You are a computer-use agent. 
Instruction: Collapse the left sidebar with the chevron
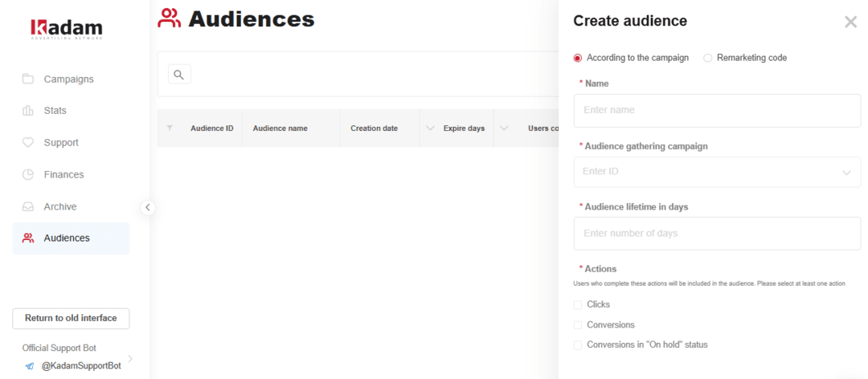point(148,207)
